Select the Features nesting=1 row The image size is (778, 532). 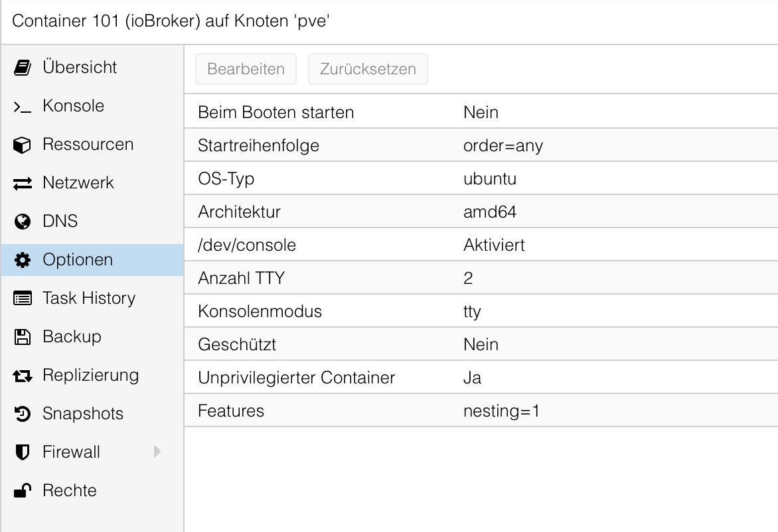[481, 411]
